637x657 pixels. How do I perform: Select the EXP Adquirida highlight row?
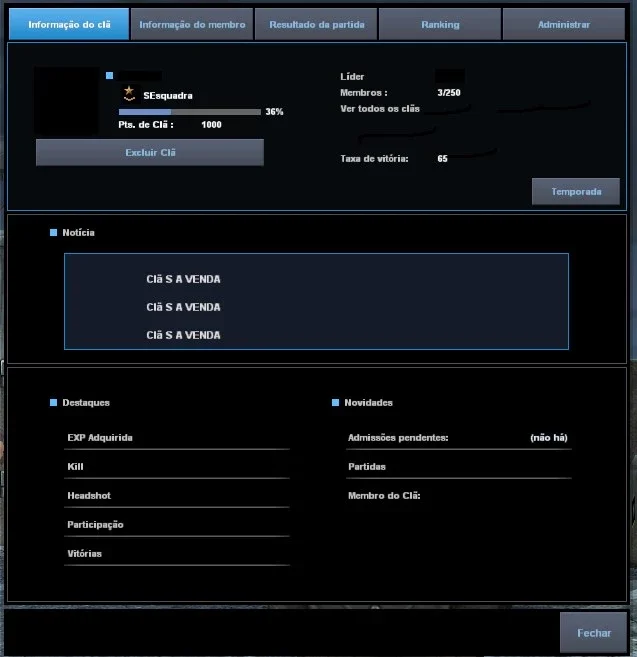(x=176, y=438)
